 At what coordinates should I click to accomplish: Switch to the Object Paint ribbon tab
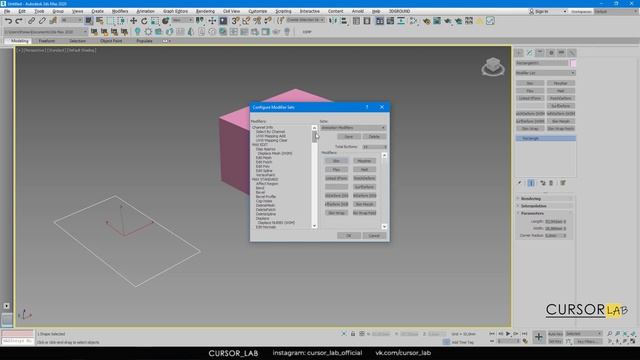[x=111, y=41]
